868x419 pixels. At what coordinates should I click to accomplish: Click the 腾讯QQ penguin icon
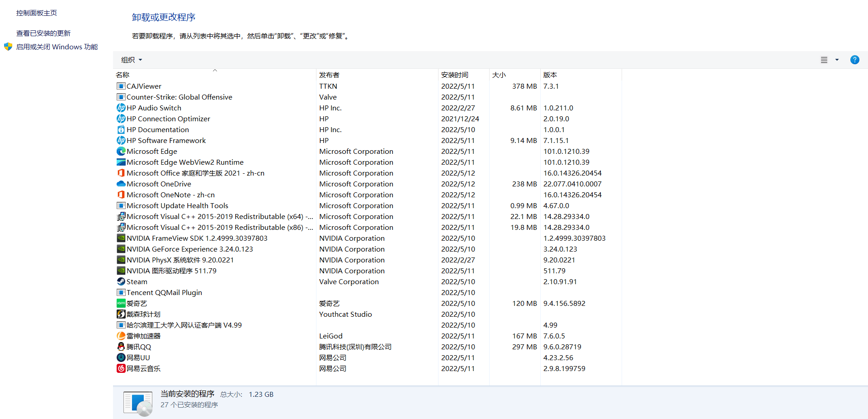[121, 347]
